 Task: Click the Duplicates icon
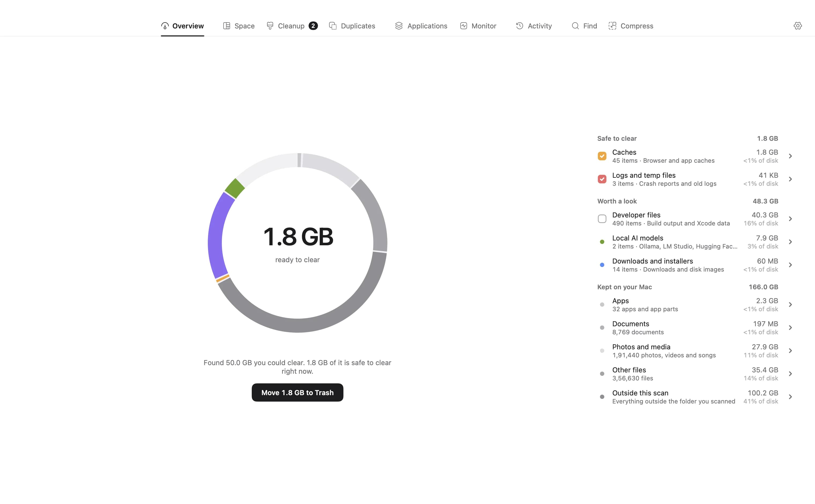[x=333, y=26]
